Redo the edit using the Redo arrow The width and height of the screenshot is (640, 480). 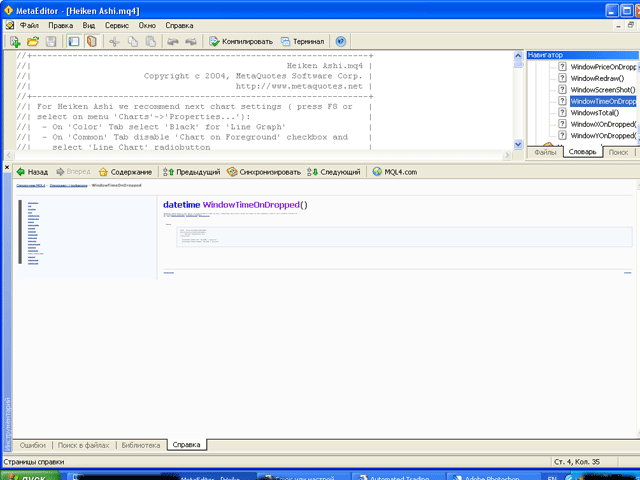click(x=191, y=41)
